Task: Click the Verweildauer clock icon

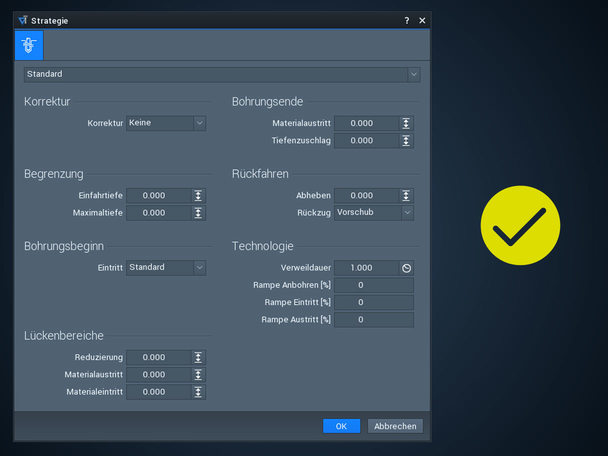Action: coord(406,268)
